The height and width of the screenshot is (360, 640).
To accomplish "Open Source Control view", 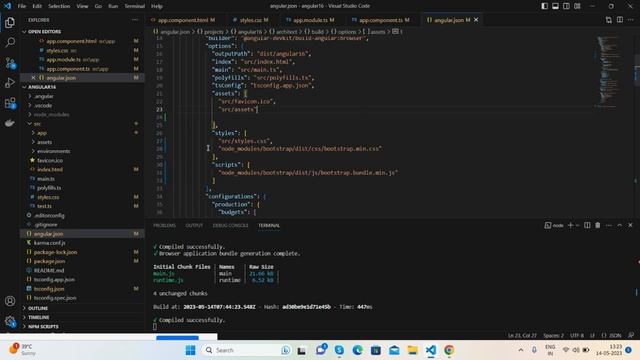I will click(x=10, y=62).
